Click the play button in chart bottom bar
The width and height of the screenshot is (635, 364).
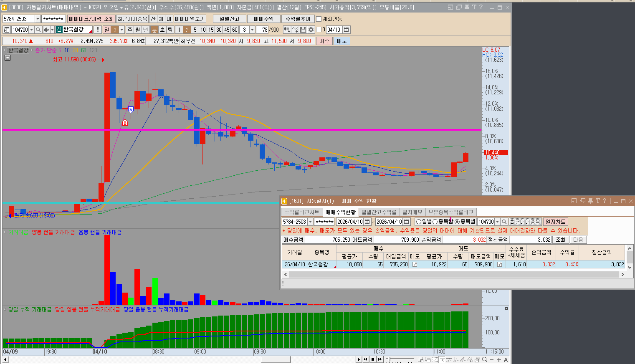[x=359, y=359]
